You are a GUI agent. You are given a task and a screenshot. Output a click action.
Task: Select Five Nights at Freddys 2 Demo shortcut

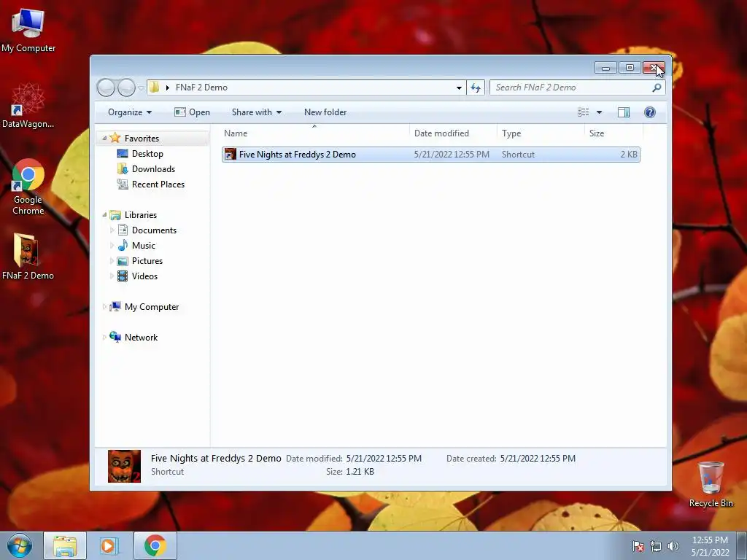click(x=430, y=155)
